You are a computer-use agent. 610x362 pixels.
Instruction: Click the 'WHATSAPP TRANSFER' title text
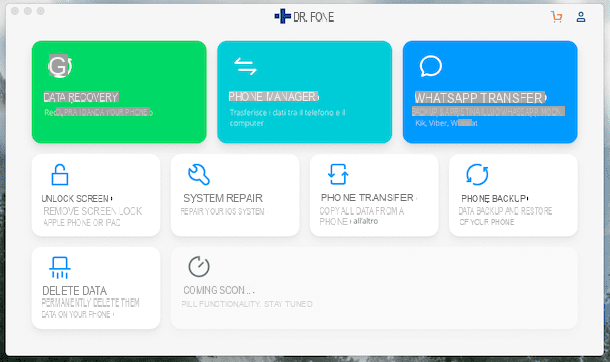[x=480, y=98]
